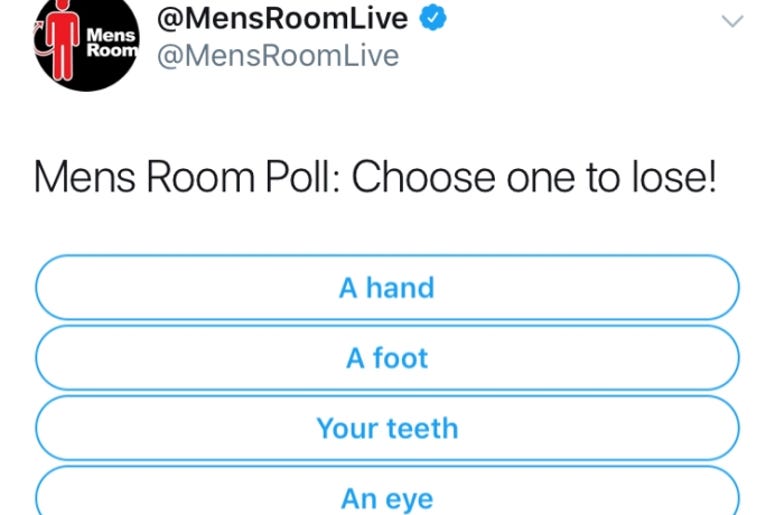Screen dimensions: 775x515
Task: Click the phrase Choose one to lose!
Action: pos(534,177)
